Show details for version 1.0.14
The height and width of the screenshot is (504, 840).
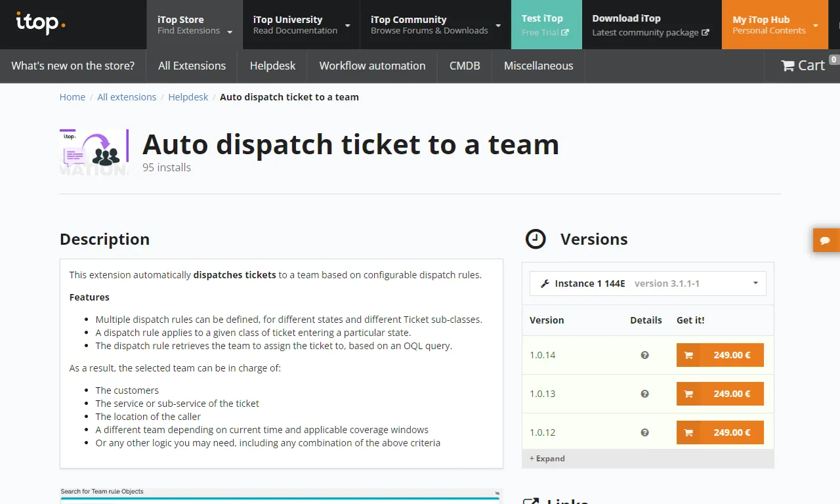tap(645, 355)
